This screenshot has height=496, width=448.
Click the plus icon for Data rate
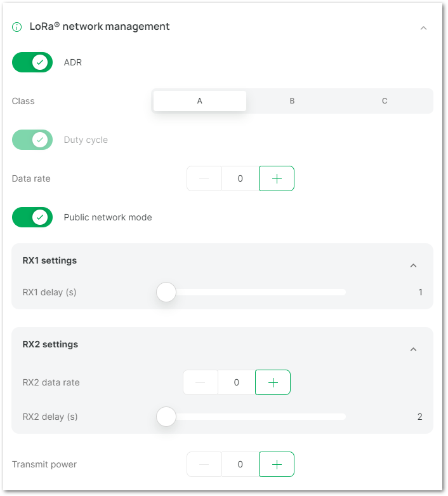coord(276,178)
